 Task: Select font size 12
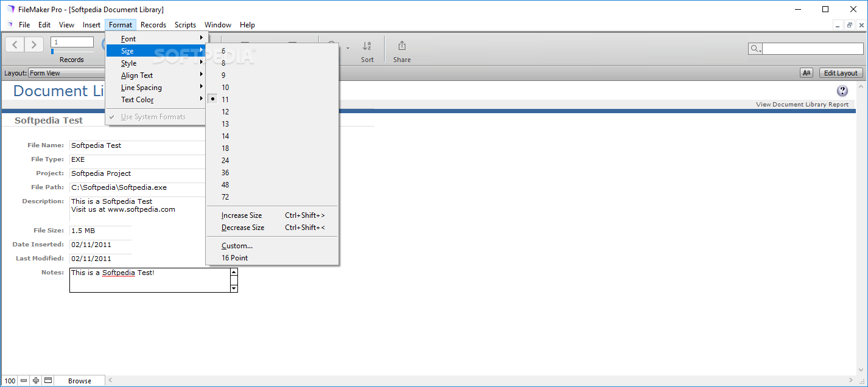272,112
